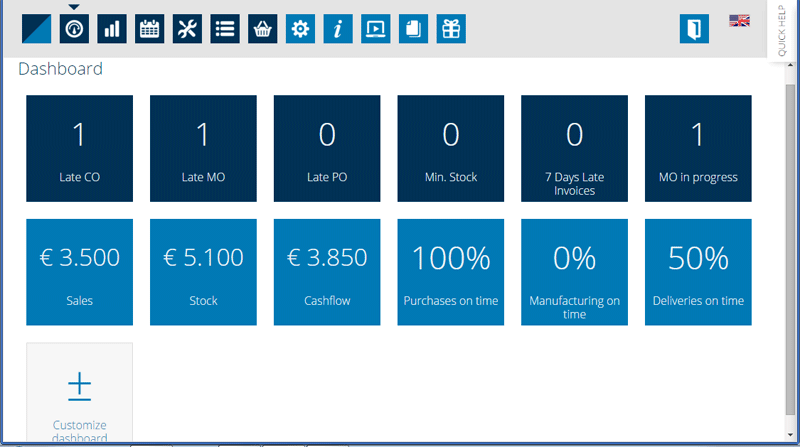The width and height of the screenshot is (800, 447).
Task: Open the Dashboard gauge icon
Action: click(74, 29)
